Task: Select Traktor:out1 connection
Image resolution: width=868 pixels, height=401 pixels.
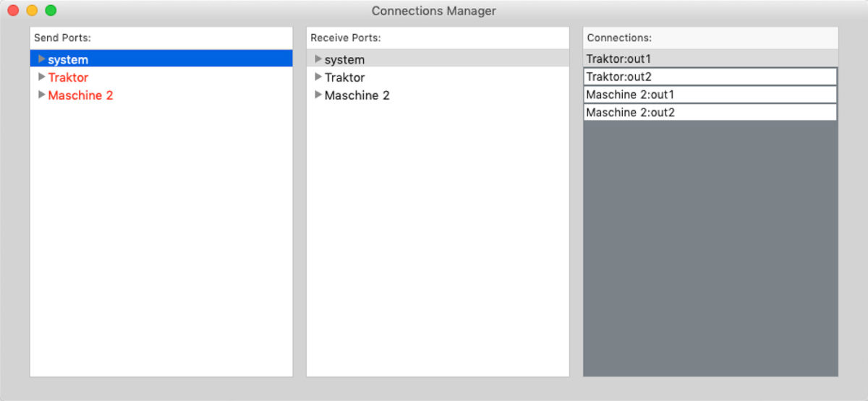Action: [x=710, y=59]
